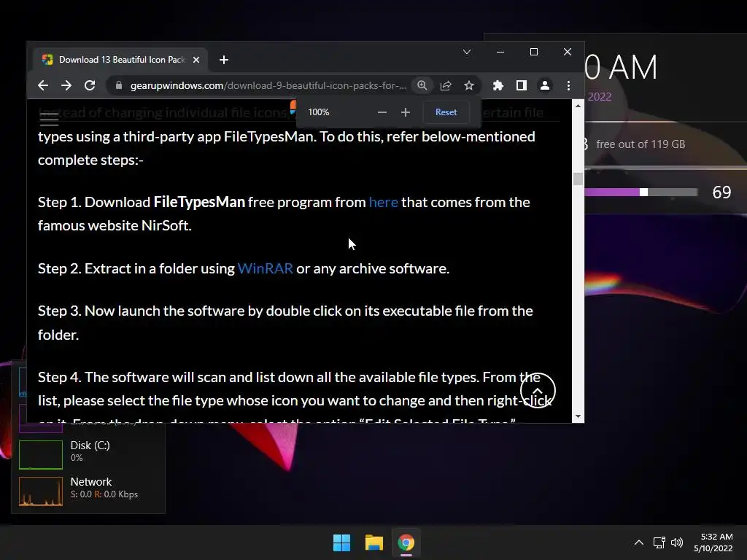Click the share this page icon
This screenshot has width=747, height=560.
click(446, 85)
